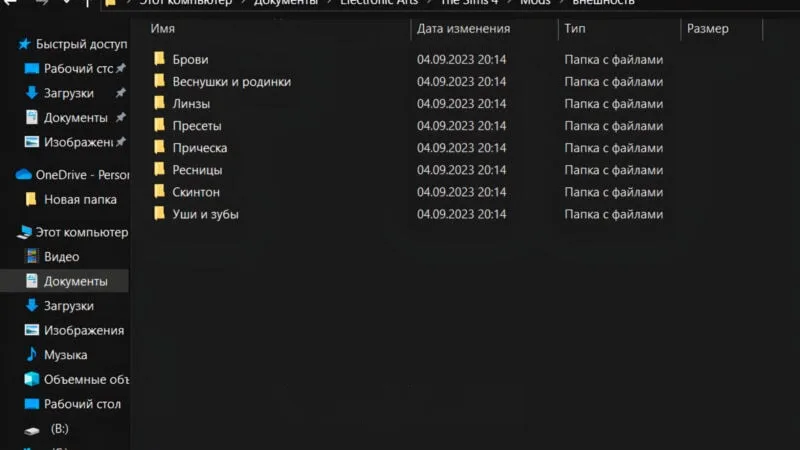800x450 pixels.
Task: Sort by the Тип column header
Action: point(574,29)
